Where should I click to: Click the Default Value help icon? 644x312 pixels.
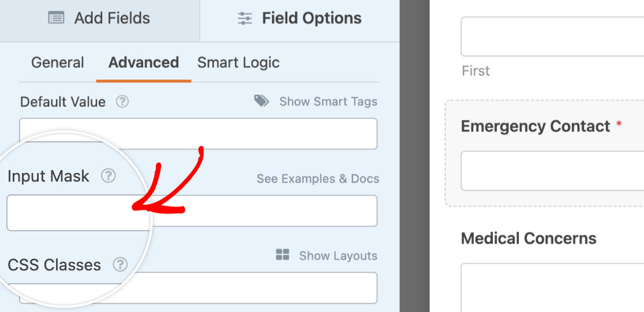pyautogui.click(x=122, y=102)
